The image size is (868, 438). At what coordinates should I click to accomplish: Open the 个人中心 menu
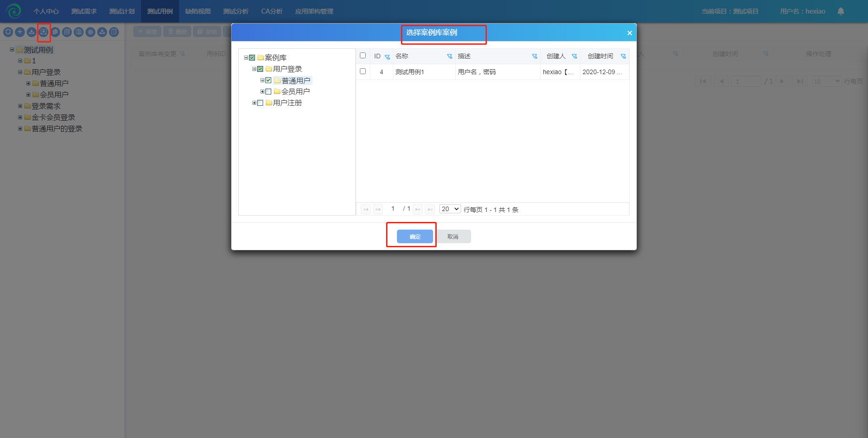click(x=46, y=11)
